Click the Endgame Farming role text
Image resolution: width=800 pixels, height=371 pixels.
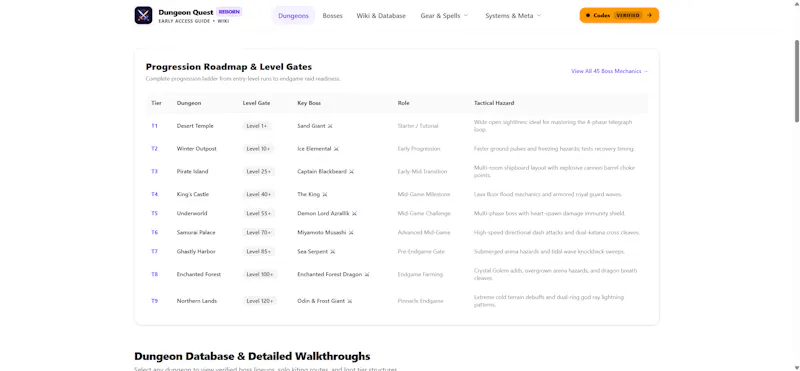click(x=420, y=275)
